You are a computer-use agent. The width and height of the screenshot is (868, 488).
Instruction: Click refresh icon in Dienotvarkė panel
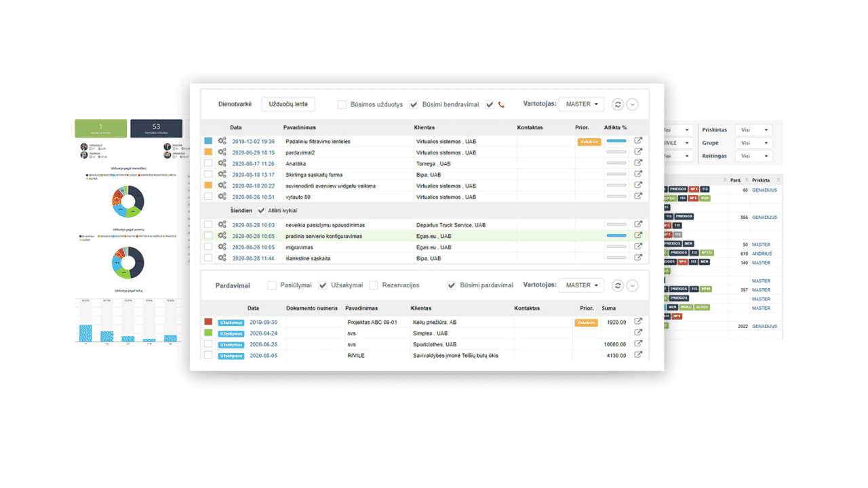[x=617, y=104]
